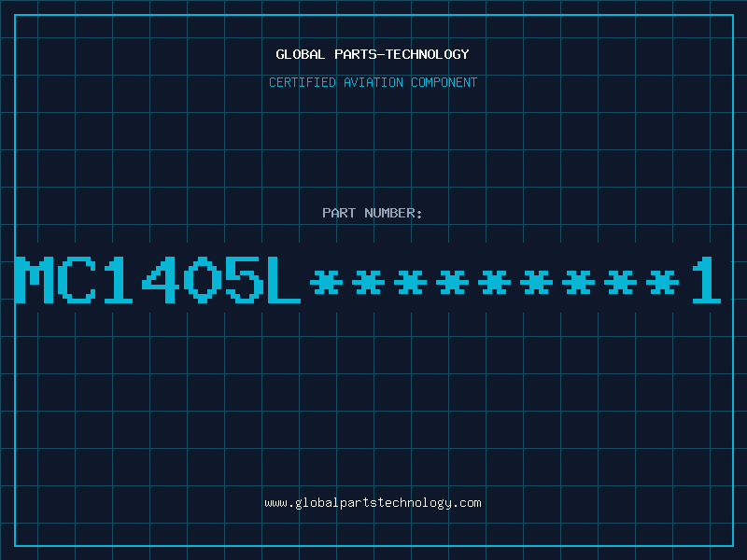747x560 pixels.
Task: Click the third asterisk in part number
Action: 410,282
